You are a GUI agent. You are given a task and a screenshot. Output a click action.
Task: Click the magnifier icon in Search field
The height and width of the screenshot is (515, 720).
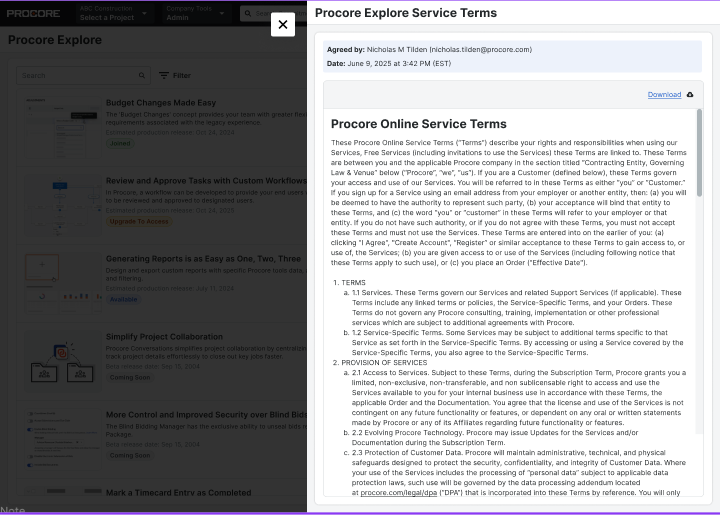point(142,75)
